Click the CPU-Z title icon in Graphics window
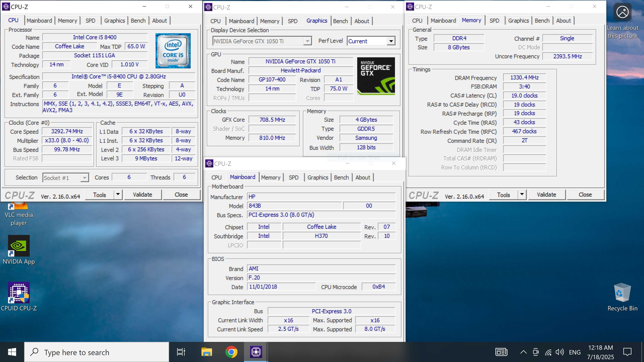Screen dimensions: 644x362 208,7
